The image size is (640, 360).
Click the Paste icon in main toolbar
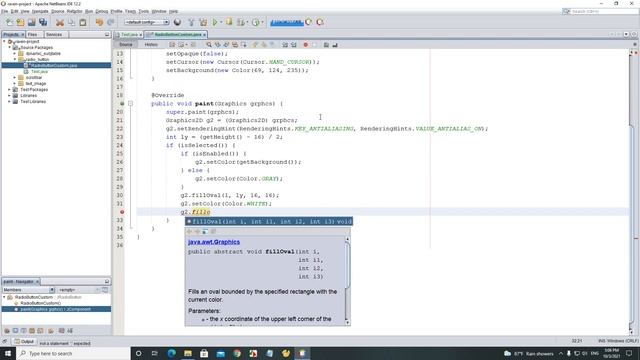(x=83, y=22)
